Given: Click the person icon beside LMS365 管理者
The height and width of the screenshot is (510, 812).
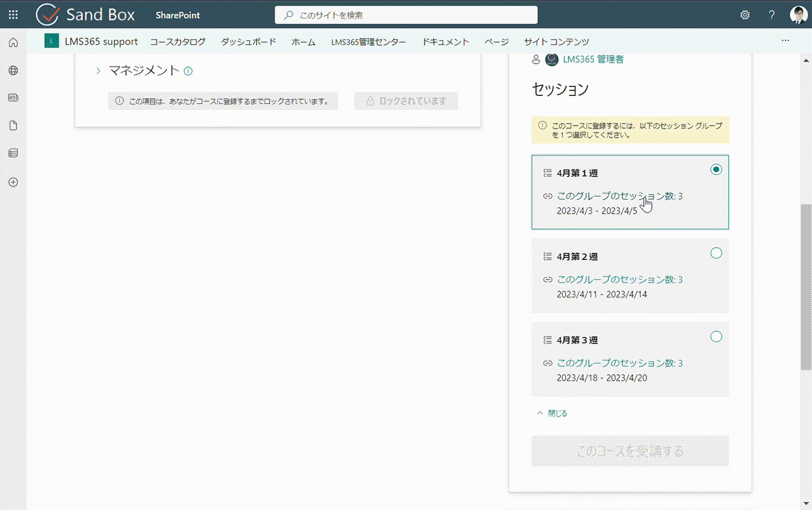Looking at the screenshot, I should (536, 60).
